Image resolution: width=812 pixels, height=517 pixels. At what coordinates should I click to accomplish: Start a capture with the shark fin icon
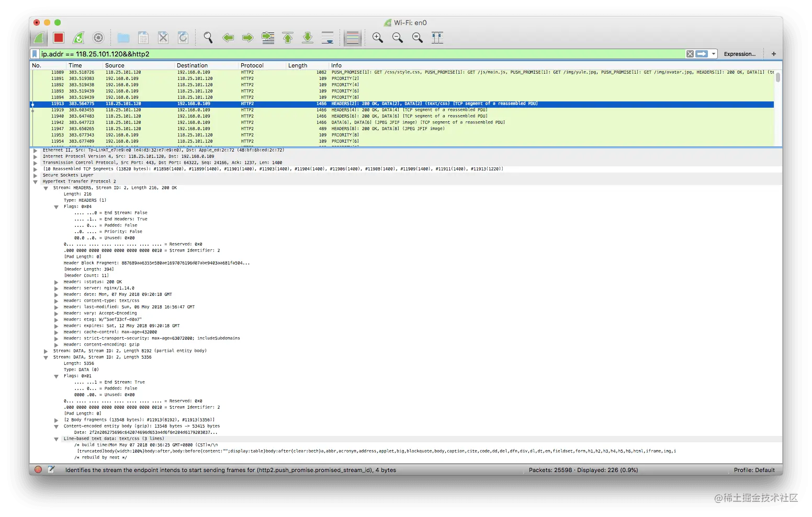(39, 38)
